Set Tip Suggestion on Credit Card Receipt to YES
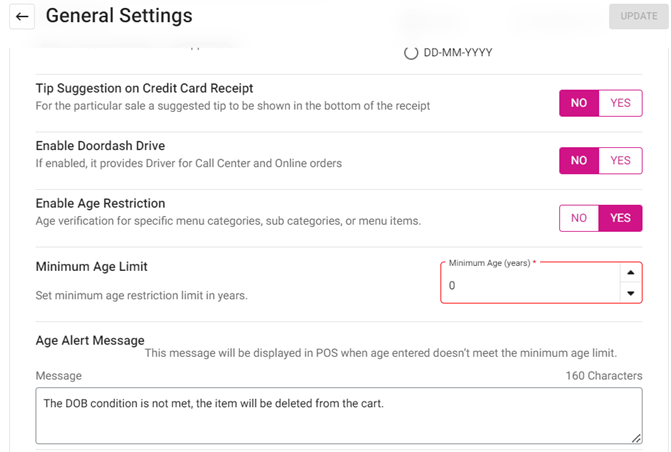 pyautogui.click(x=620, y=103)
